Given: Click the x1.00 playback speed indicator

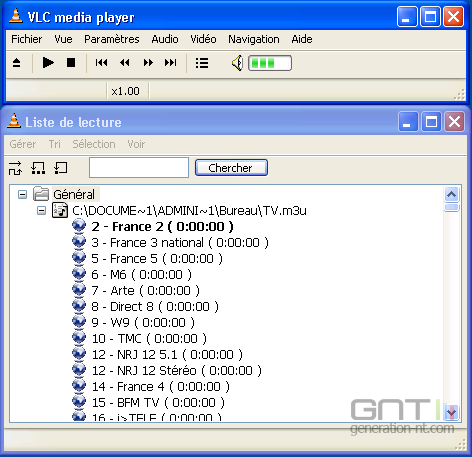Looking at the screenshot, I should click(x=125, y=91).
